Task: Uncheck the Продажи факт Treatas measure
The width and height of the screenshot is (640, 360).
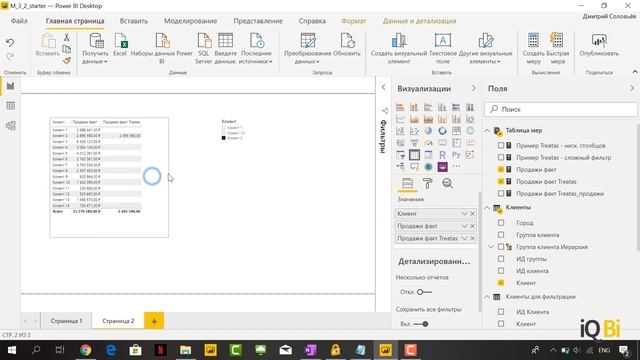Action: click(501, 182)
